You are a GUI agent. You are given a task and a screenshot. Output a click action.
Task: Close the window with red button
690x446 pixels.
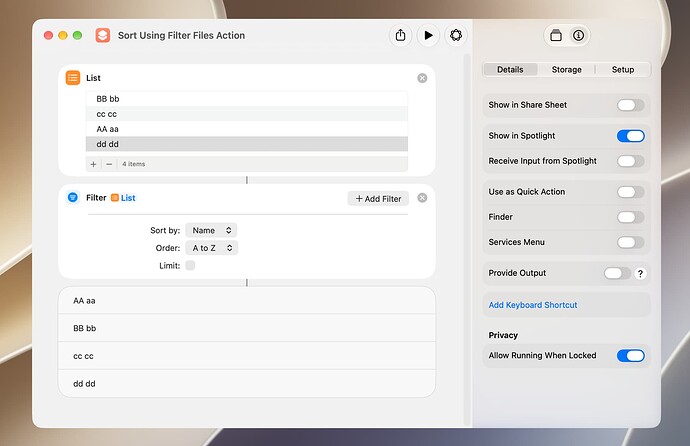click(48, 35)
